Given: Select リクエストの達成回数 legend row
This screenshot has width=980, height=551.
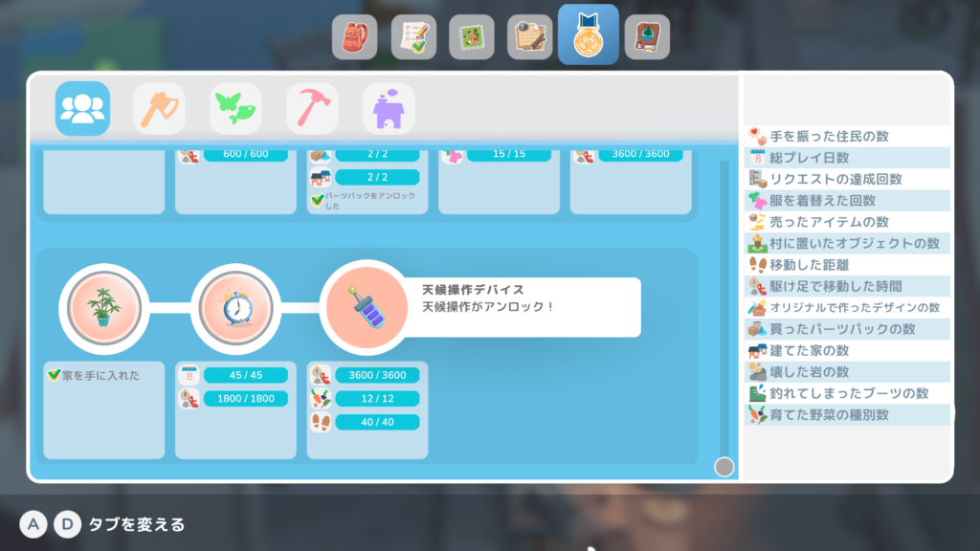Looking at the screenshot, I should (848, 179).
